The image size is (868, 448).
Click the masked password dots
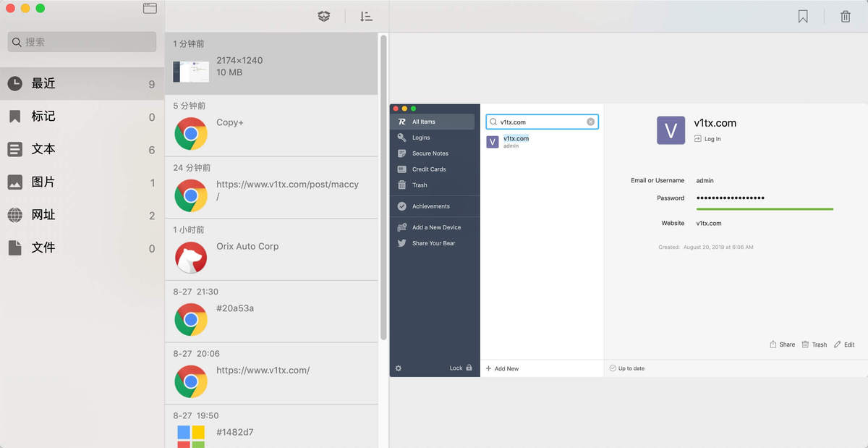(731, 198)
